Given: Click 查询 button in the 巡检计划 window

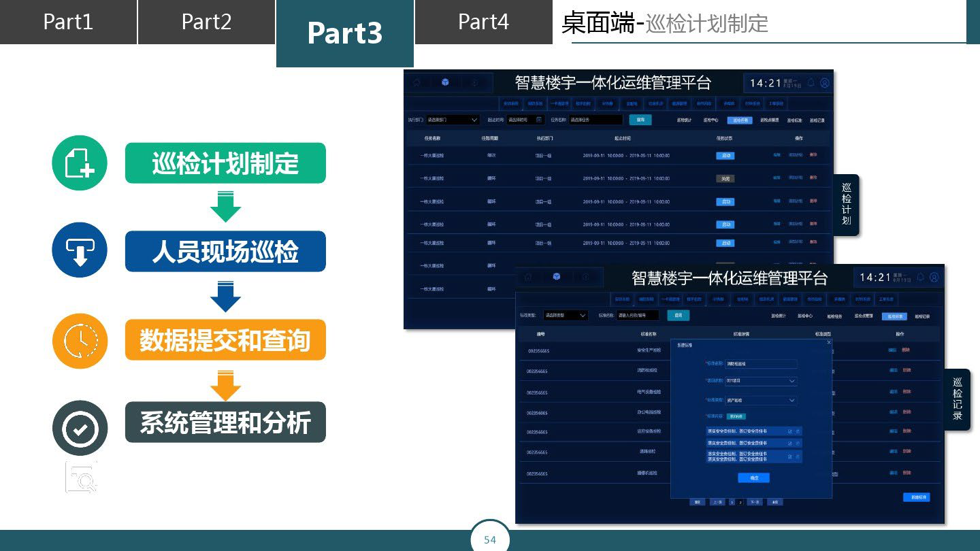Looking at the screenshot, I should pos(640,120).
